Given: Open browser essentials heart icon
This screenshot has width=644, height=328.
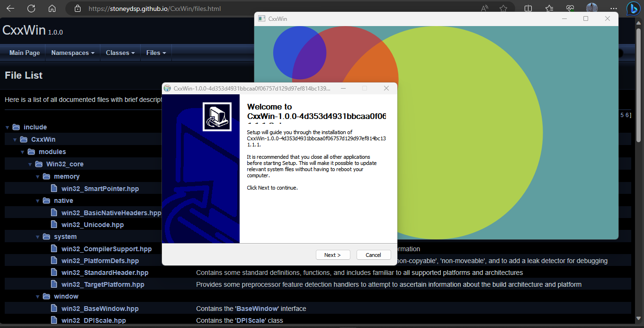Looking at the screenshot, I should (x=570, y=9).
